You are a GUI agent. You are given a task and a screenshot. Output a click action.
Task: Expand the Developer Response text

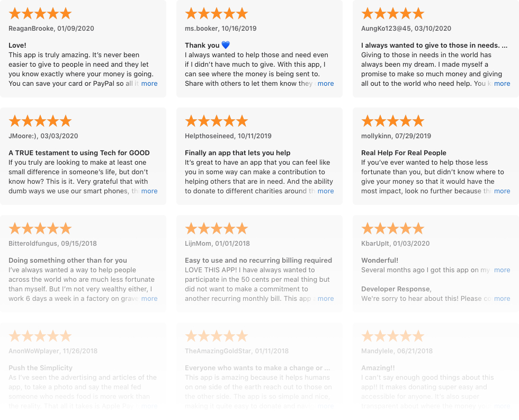click(502, 299)
